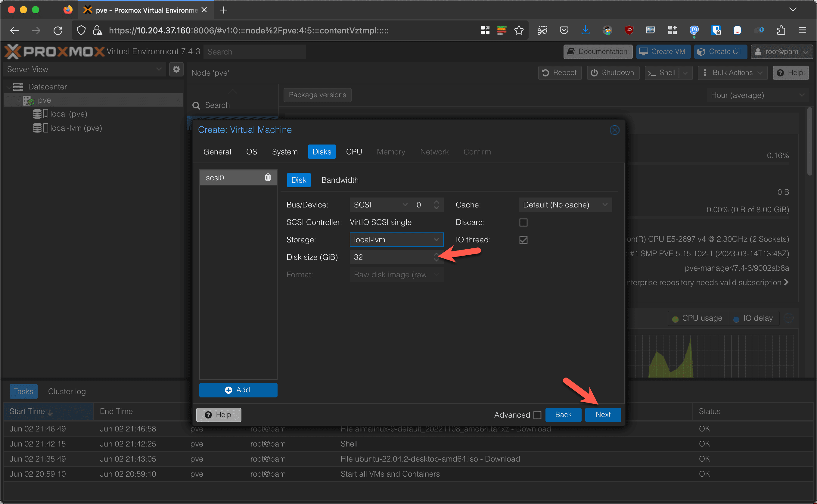Screen dimensions: 817x504
Task: Expand the Bulk Actions menu
Action: pos(732,73)
